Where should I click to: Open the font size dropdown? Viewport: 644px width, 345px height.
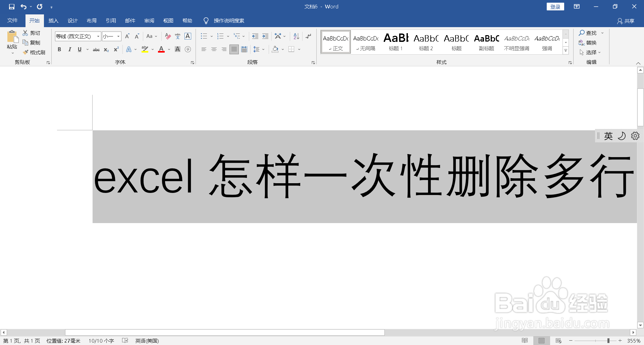tap(118, 36)
